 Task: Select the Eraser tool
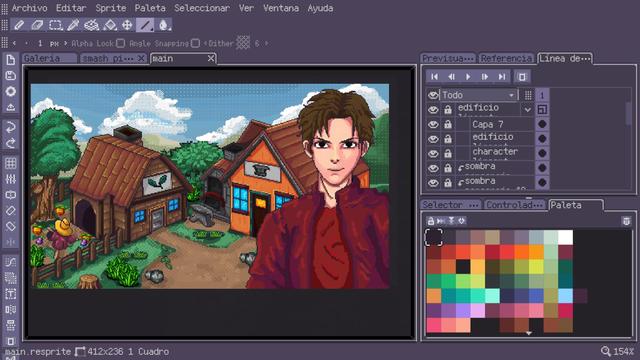tap(37, 25)
